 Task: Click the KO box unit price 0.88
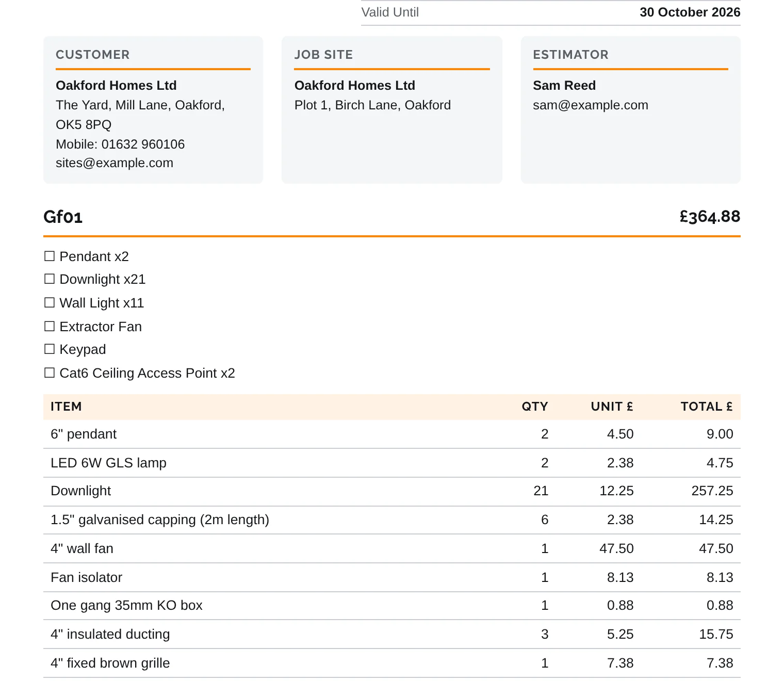pyautogui.click(x=620, y=606)
